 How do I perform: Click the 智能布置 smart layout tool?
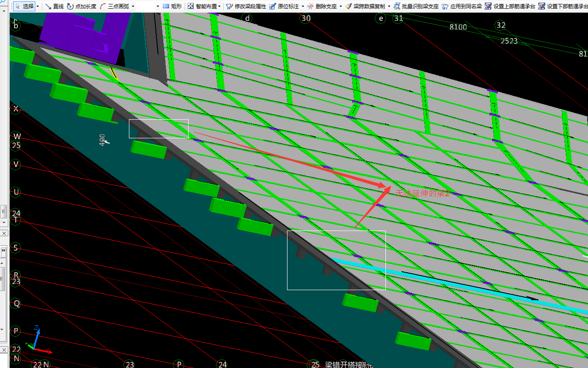coord(202,7)
